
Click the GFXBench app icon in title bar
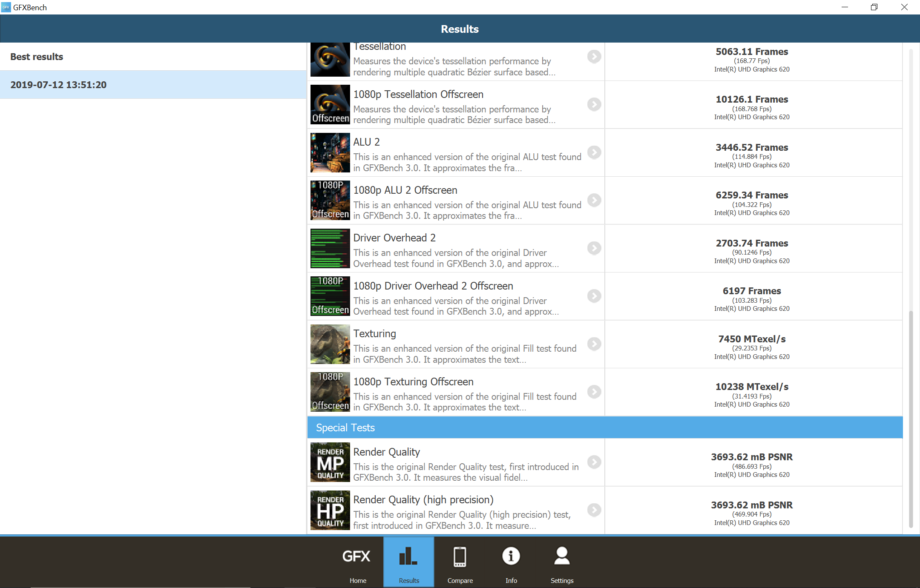pos(6,7)
